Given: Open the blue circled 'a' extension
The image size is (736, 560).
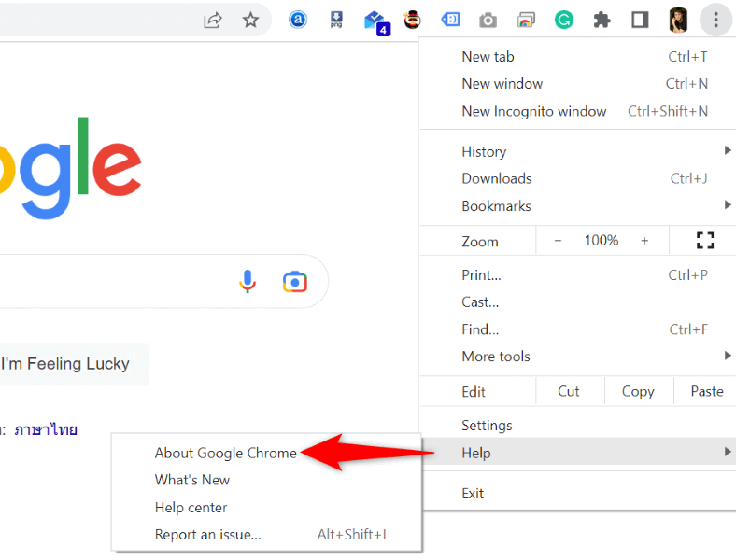Looking at the screenshot, I should (298, 20).
